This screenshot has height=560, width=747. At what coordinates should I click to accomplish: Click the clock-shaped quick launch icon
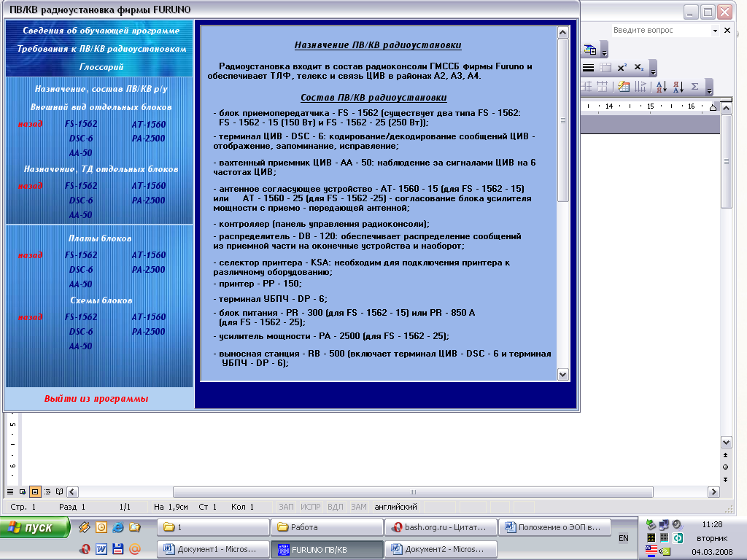(x=101, y=527)
